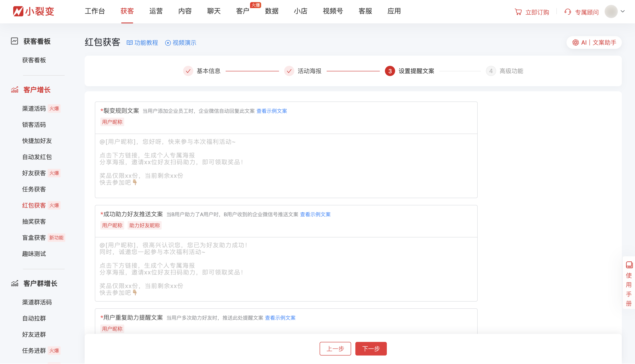Click the step 4 高级功能 indicator
The image size is (635, 364).
[x=491, y=71]
